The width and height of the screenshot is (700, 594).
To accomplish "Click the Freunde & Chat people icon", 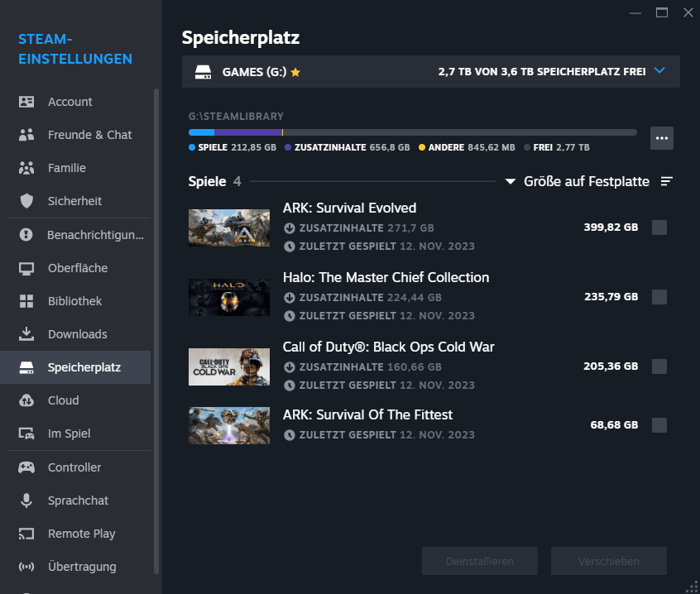I will tap(26, 135).
